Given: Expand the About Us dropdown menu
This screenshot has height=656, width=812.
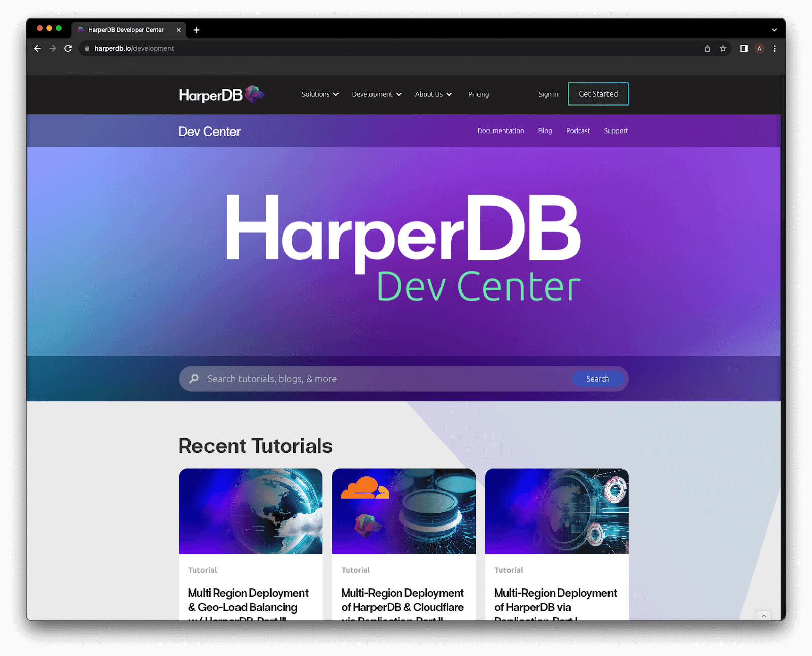Looking at the screenshot, I should (433, 94).
